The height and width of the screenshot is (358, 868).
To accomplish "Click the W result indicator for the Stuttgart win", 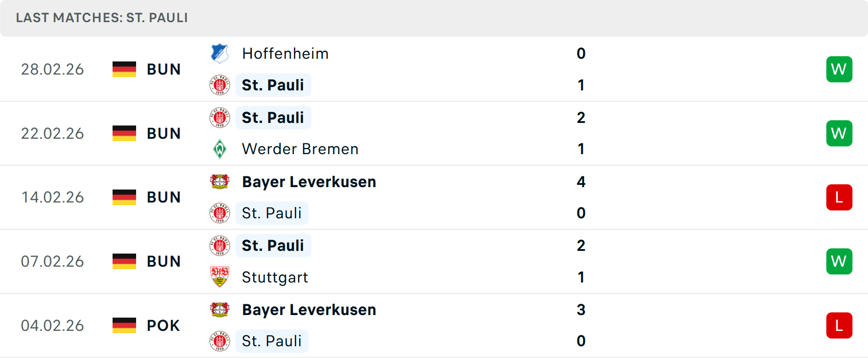I will [x=839, y=261].
